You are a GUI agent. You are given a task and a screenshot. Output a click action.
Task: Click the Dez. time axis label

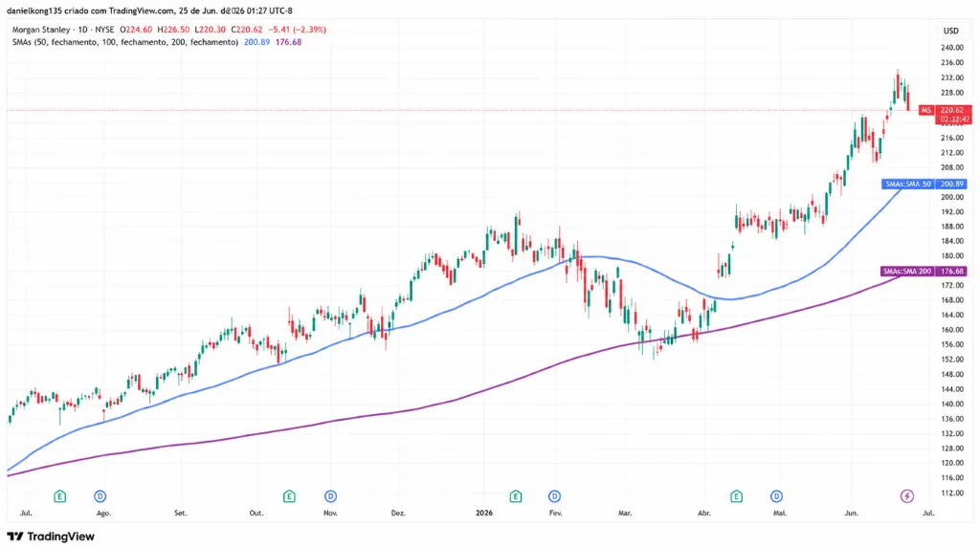click(x=398, y=514)
